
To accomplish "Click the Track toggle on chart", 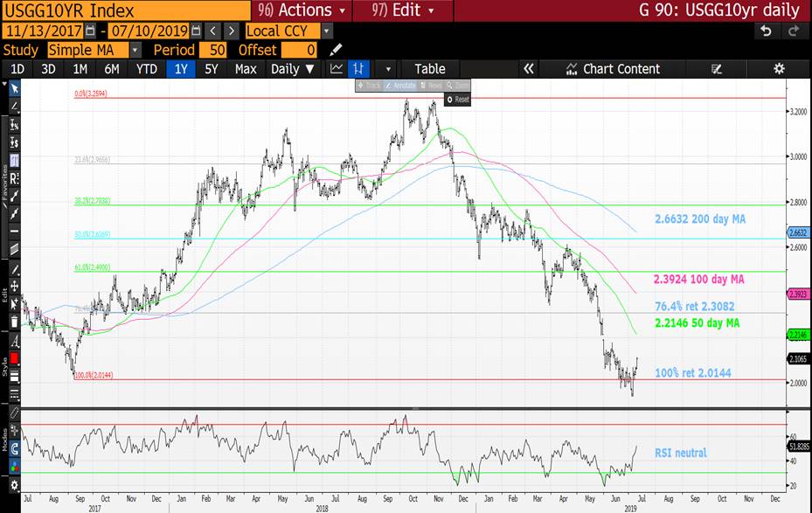I will 369,86.
